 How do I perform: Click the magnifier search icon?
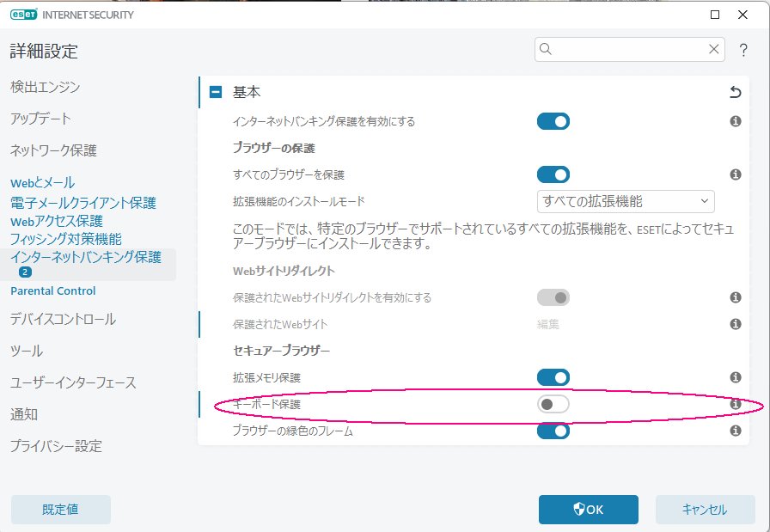tap(546, 49)
